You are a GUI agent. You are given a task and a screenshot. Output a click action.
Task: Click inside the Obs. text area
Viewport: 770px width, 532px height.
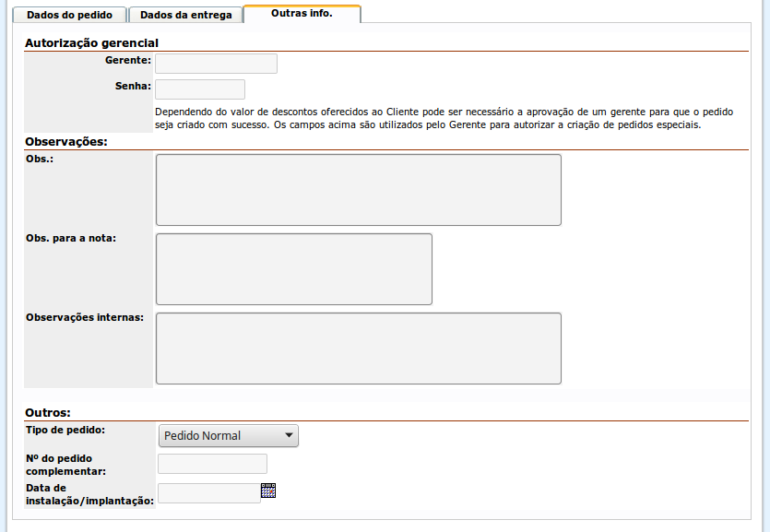coord(358,190)
